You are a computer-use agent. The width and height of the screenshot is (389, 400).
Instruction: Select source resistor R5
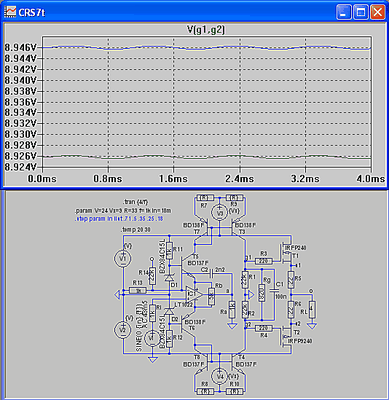[291, 280]
